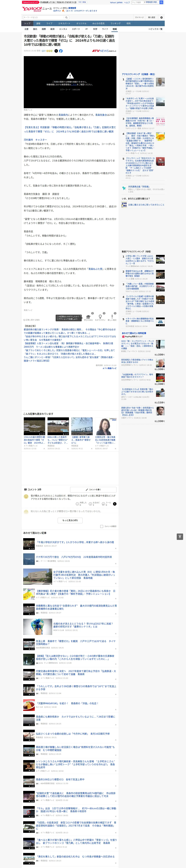Share article on X icon

pos(56,51)
